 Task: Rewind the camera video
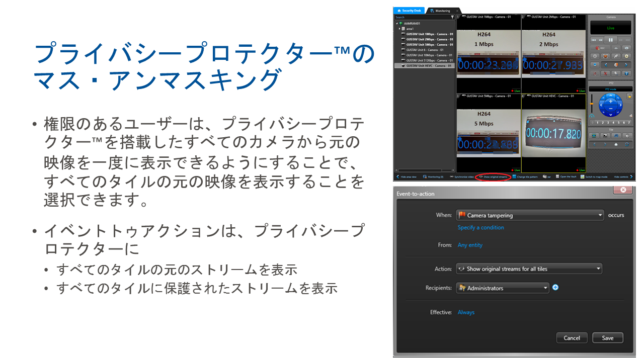pos(601,40)
